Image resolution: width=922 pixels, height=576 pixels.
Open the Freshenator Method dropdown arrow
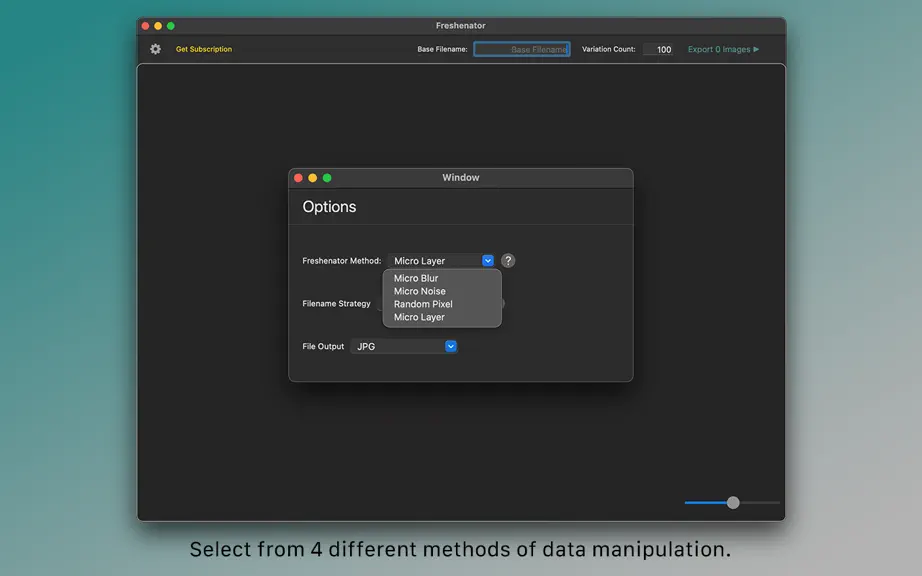pyautogui.click(x=487, y=260)
